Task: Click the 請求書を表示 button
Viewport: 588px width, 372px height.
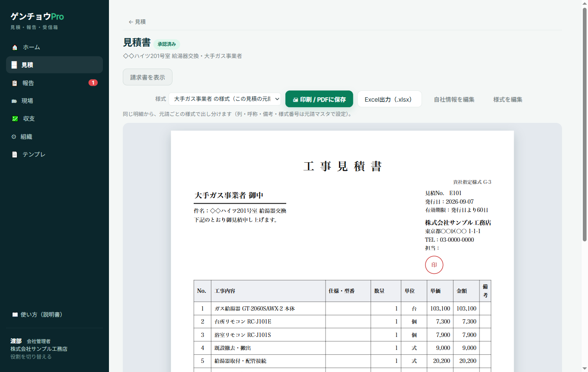Action: pos(147,77)
